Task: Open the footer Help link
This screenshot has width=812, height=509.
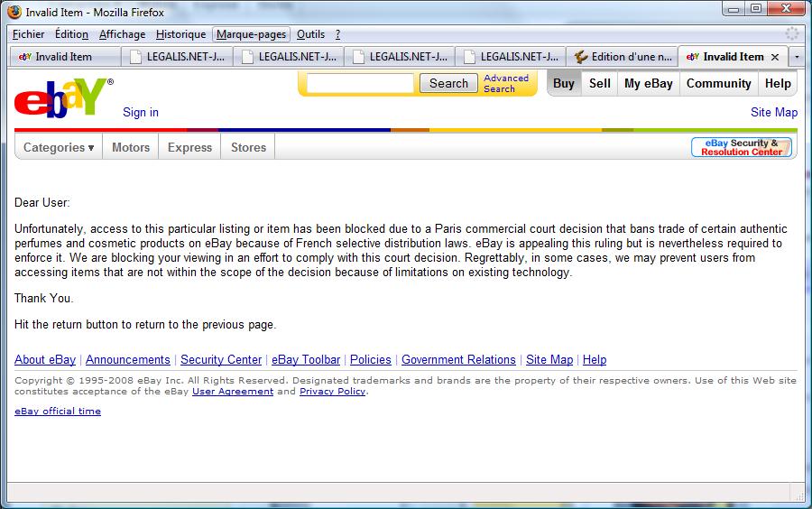Action: point(595,359)
